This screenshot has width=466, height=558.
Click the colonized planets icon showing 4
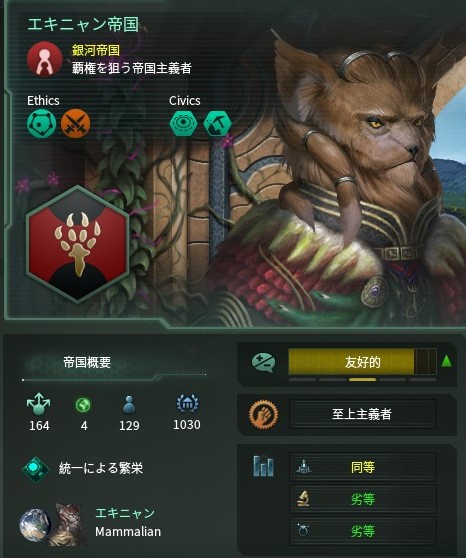coord(83,405)
